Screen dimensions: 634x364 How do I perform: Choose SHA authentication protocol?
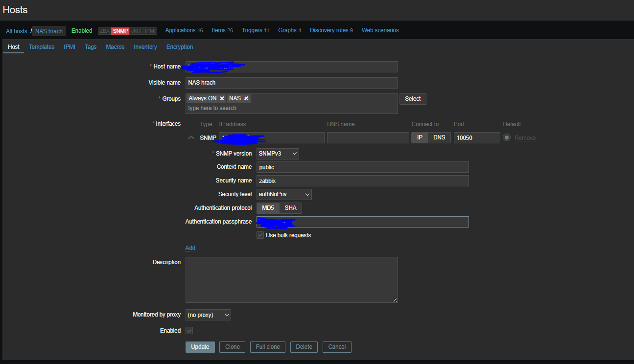click(x=290, y=208)
